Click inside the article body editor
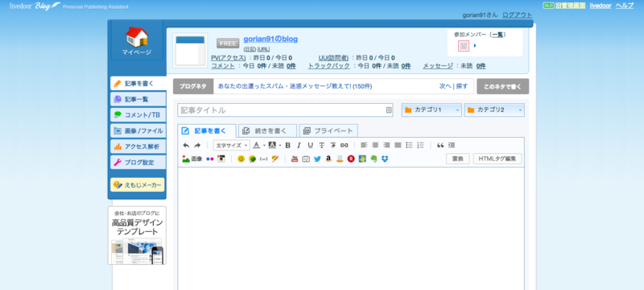Viewport: 644px width, 290px height. point(351,229)
